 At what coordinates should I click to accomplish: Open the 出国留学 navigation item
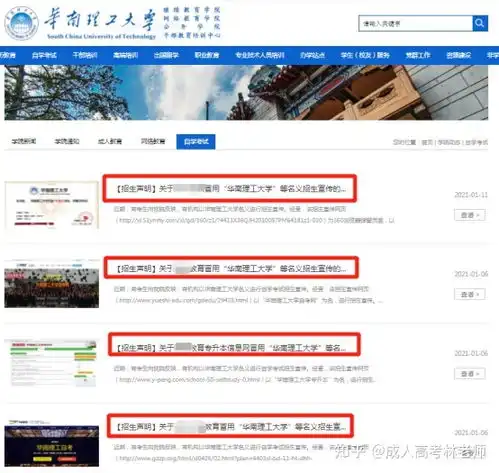click(166, 55)
